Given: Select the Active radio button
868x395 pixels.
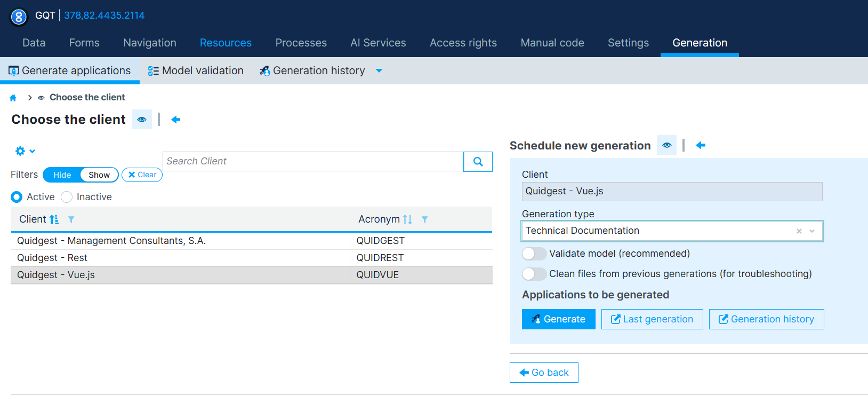Looking at the screenshot, I should coord(17,197).
